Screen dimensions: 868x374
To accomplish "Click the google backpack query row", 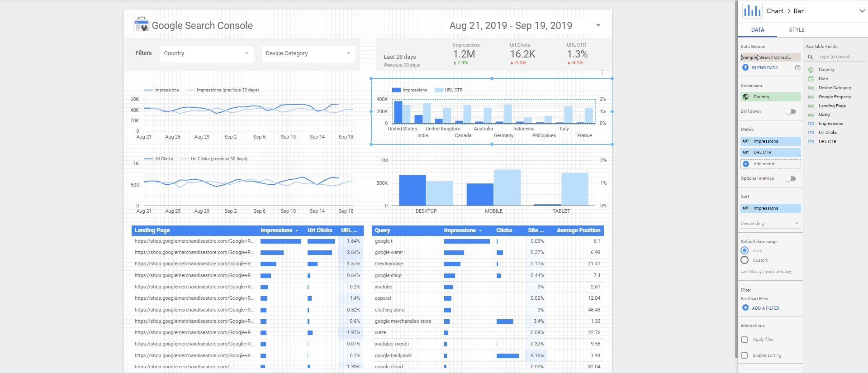I will (x=488, y=355).
